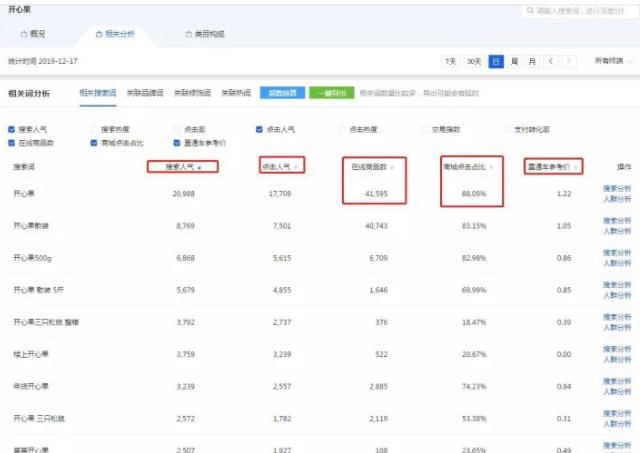The image size is (640, 453).
Task: Click the 20,988 search popularity value
Action: (x=183, y=194)
